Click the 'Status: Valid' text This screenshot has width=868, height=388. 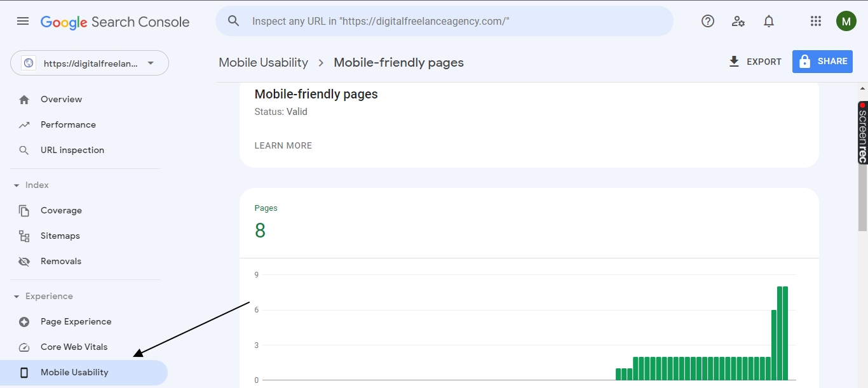(x=281, y=112)
